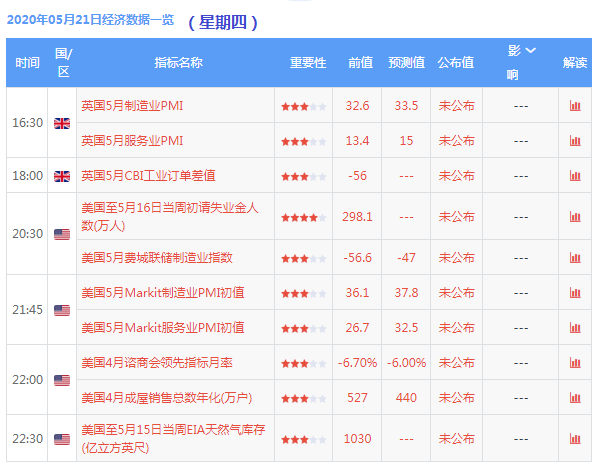Open 美国4月谘商会领先指标月率 link

coord(157,363)
